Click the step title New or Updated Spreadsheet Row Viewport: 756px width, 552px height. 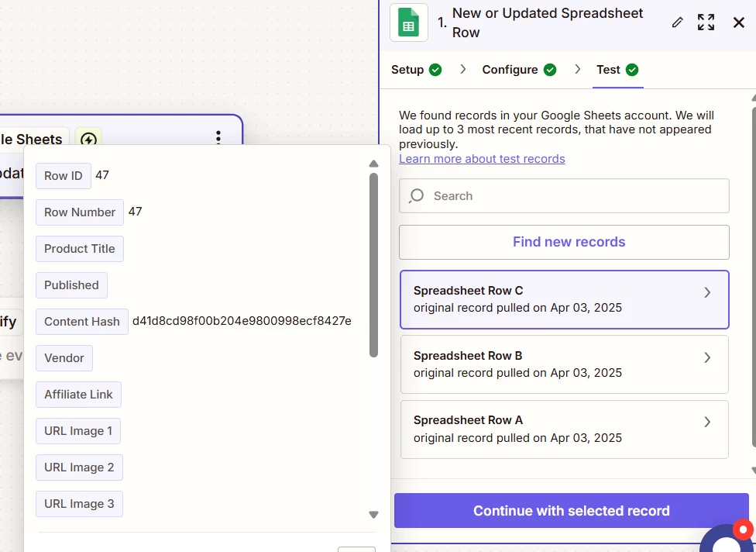coord(547,22)
